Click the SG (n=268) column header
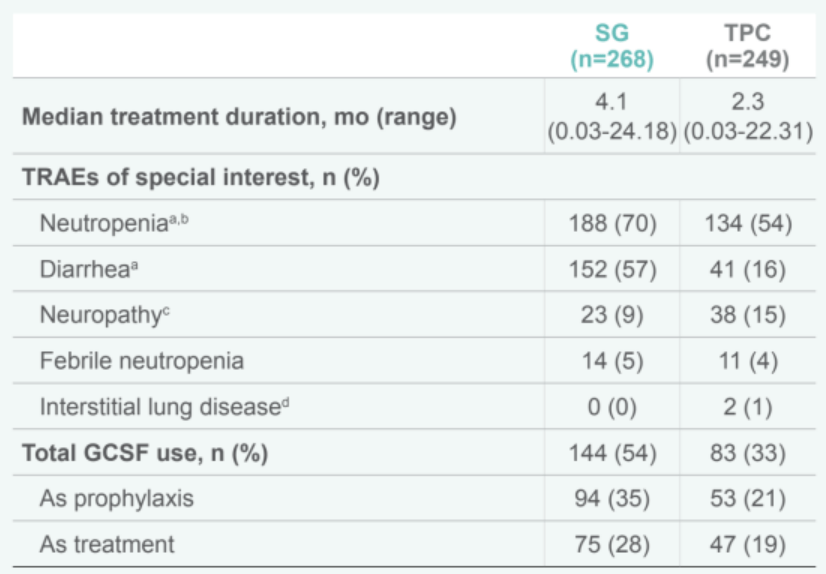The image size is (826, 574). tap(612, 46)
